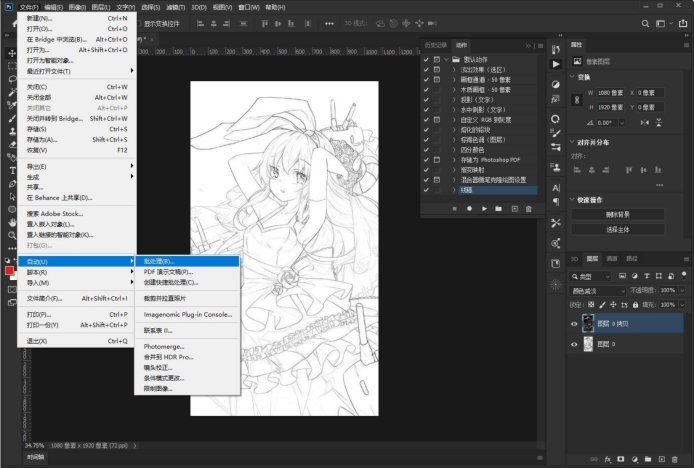
Task: Toggle visibility of layer 图层 0 拷贝
Action: coord(574,324)
